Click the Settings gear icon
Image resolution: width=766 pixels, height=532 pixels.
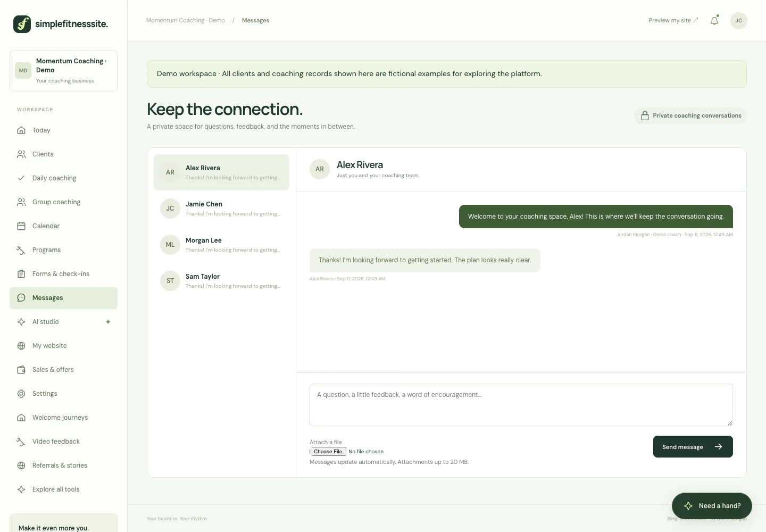[x=21, y=394]
